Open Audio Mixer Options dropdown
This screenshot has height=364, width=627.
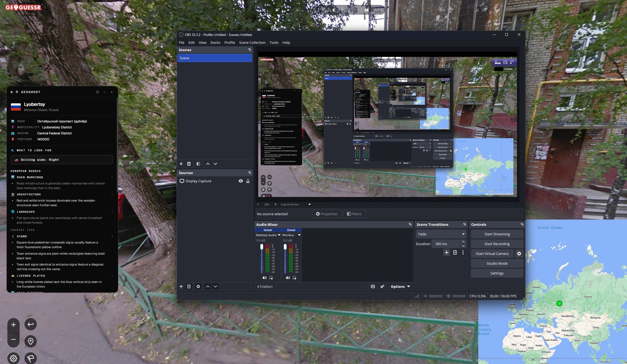(x=400, y=286)
